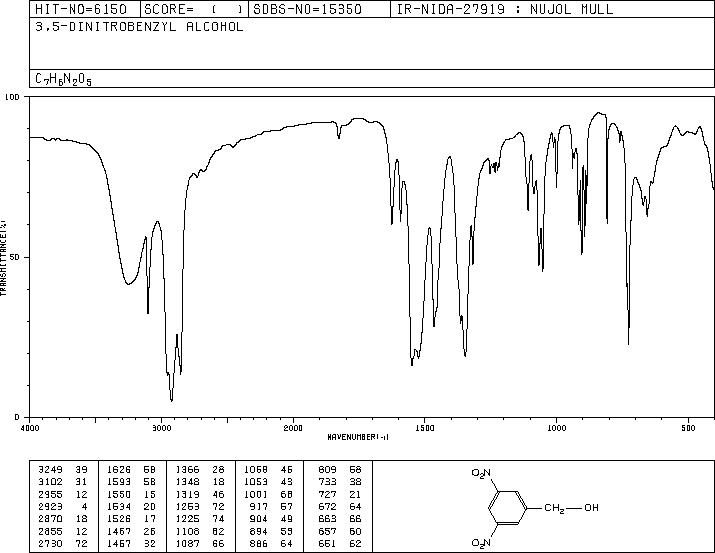Select the 3249 peak entry in table

click(x=63, y=469)
